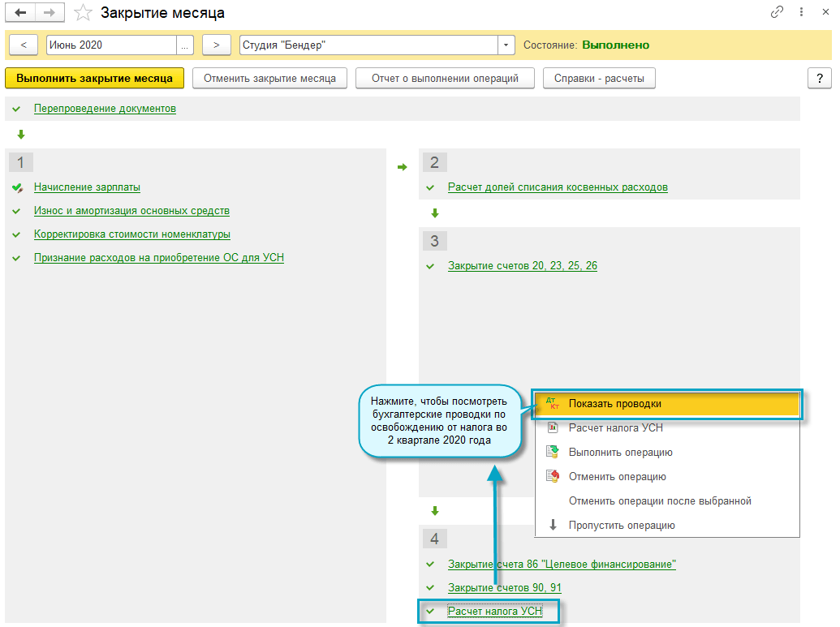Open help with the question mark button
This screenshot has width=840, height=627.
(x=820, y=78)
